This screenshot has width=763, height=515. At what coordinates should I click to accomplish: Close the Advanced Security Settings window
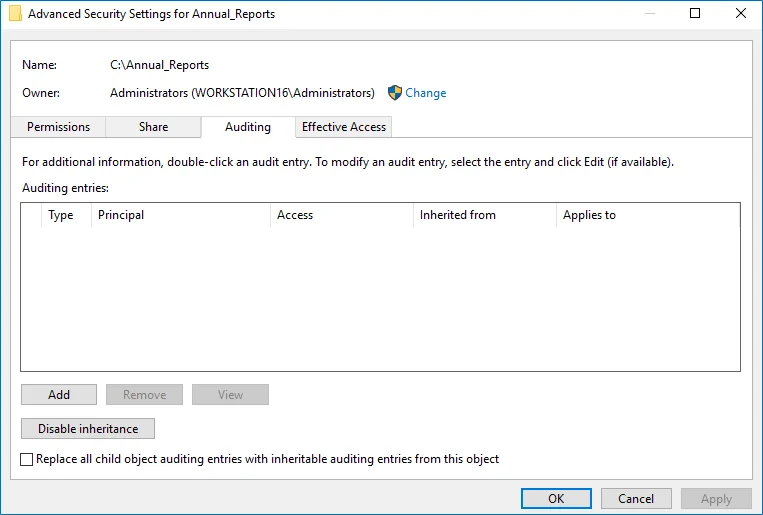point(741,13)
